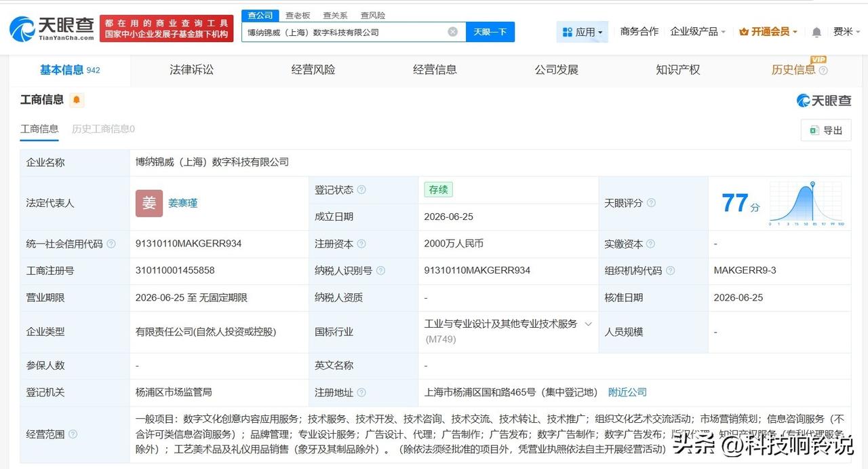Click the 杨浦区市场监管局 registration authority
The width and height of the screenshot is (868, 469).
(174, 392)
